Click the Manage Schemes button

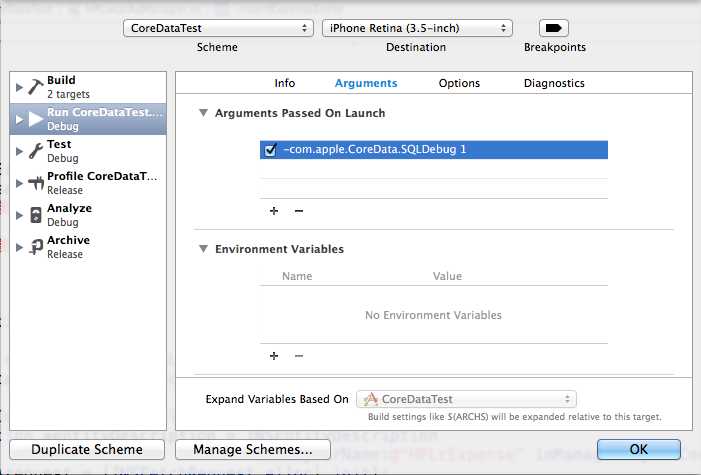click(x=253, y=450)
